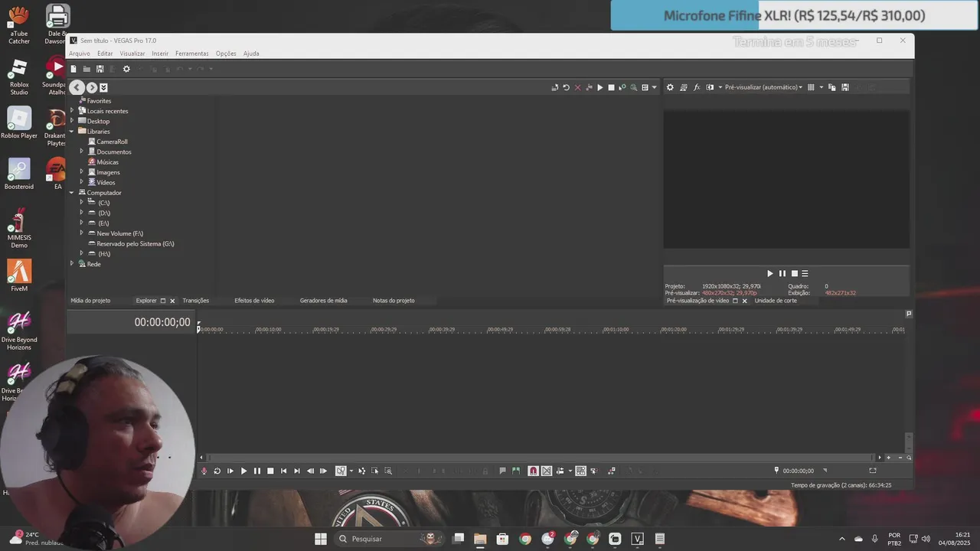Select the Músicas library folder
The width and height of the screenshot is (980, 551).
click(x=107, y=162)
